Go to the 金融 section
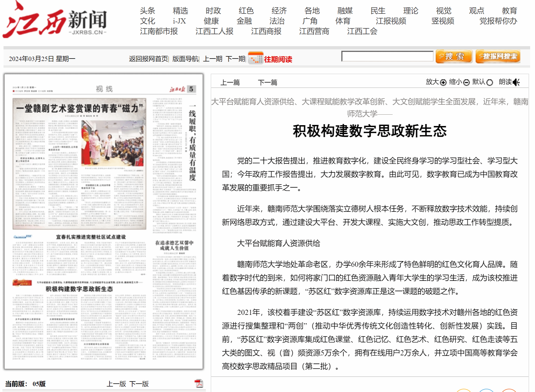Viewport: 535px width, 392px height. (x=244, y=21)
